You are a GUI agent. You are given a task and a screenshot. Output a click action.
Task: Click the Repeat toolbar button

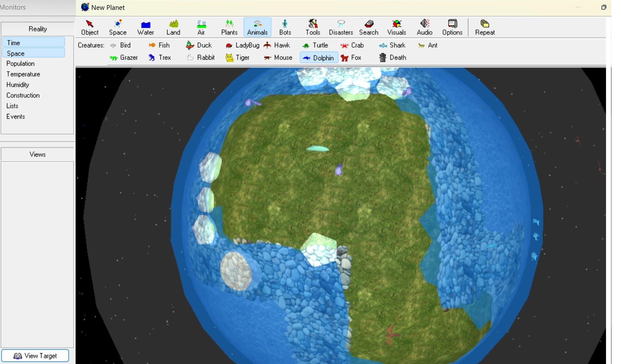485,27
